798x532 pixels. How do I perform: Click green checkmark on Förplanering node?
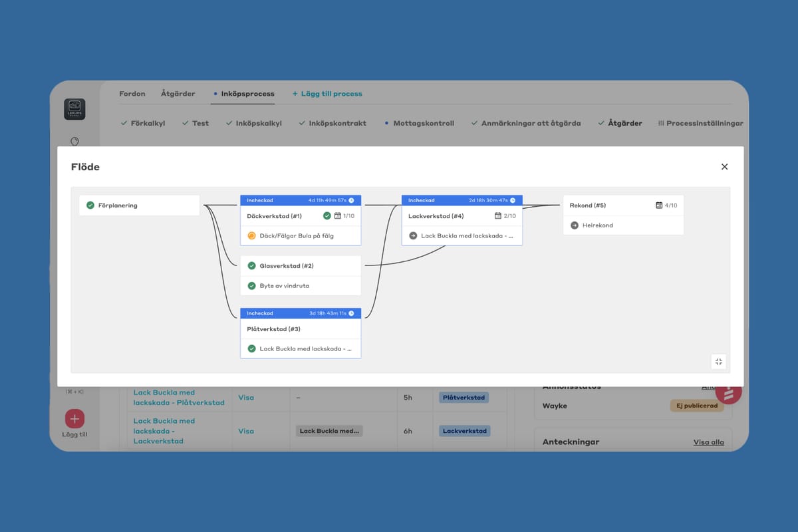[90, 205]
